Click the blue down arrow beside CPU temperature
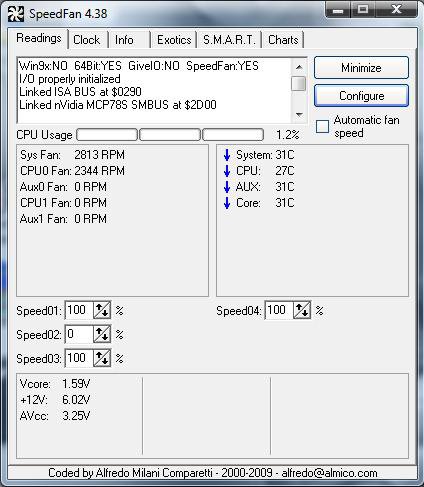The width and height of the screenshot is (424, 487). (227, 171)
